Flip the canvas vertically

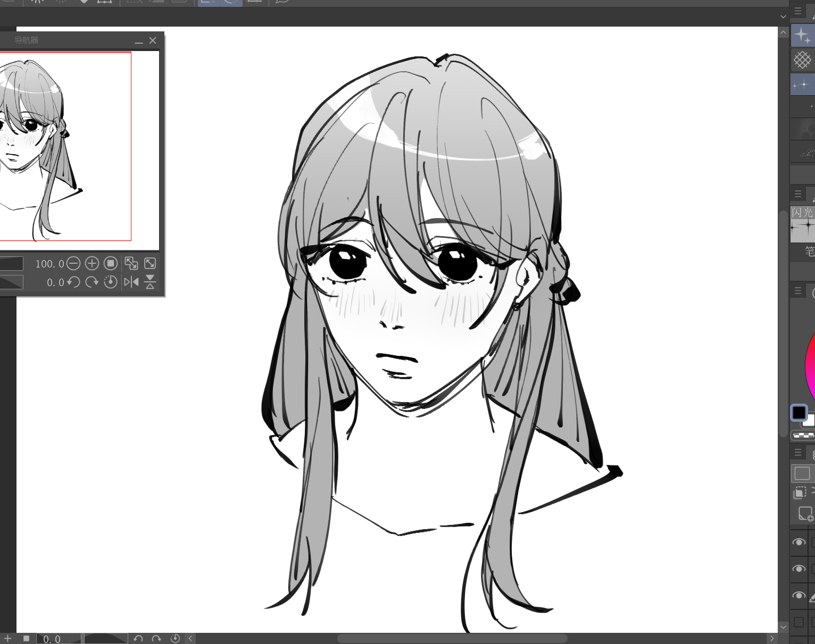[150, 282]
